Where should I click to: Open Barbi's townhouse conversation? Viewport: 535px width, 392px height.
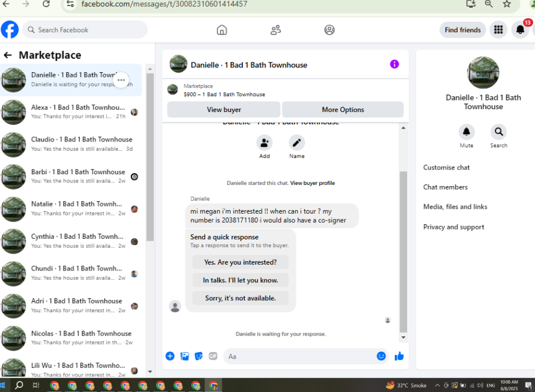tap(71, 177)
